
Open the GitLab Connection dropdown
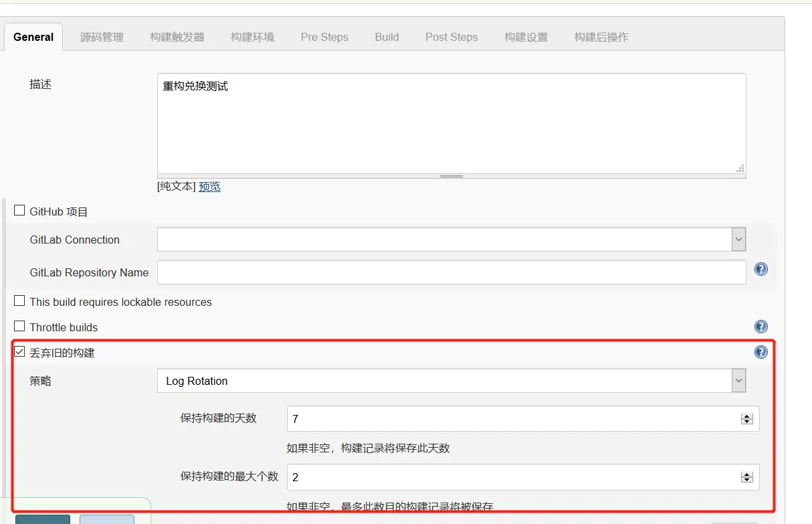(x=451, y=239)
